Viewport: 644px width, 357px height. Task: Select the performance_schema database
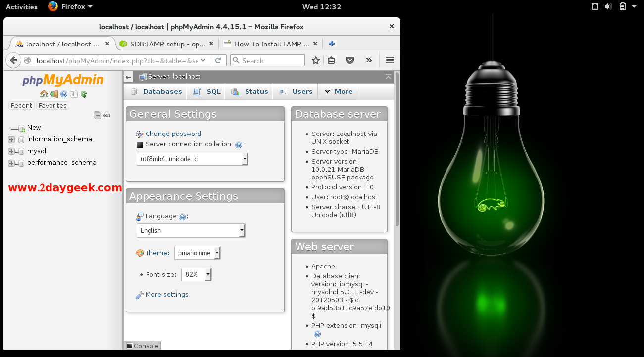click(x=62, y=163)
